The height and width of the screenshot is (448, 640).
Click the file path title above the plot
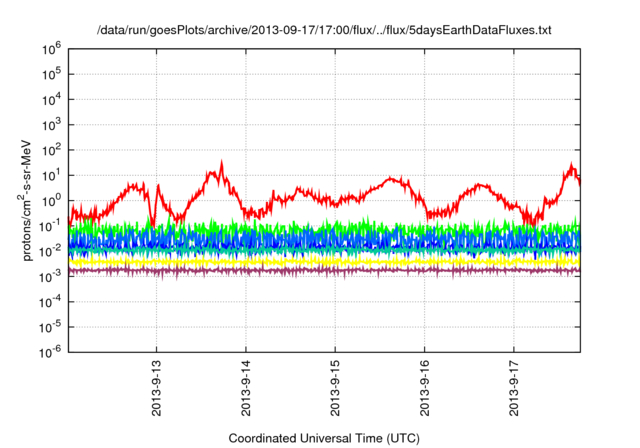[324, 30]
